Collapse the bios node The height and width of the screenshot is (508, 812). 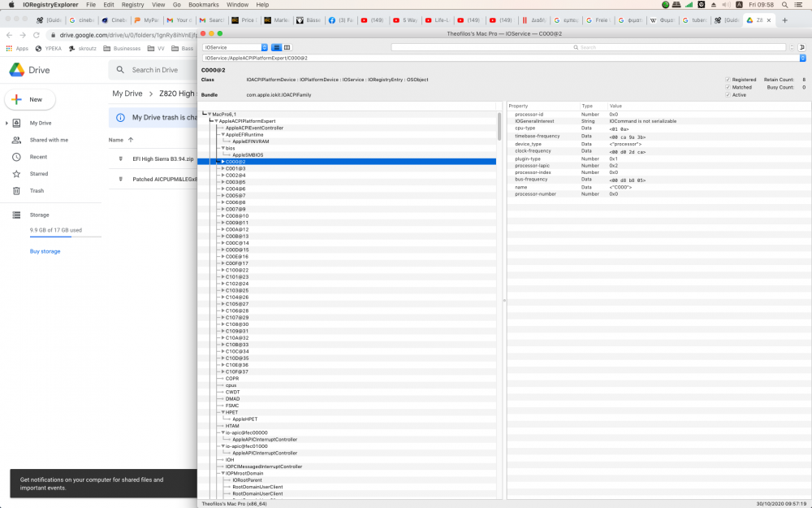223,148
